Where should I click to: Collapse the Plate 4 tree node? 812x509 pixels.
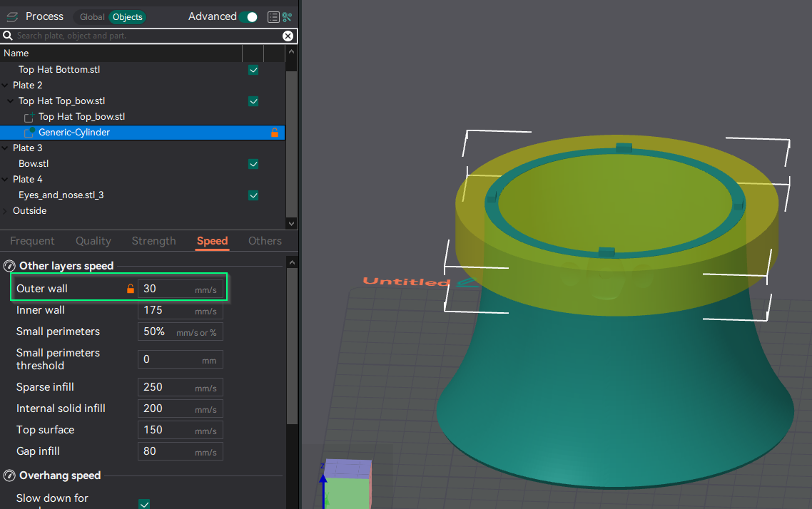(6, 180)
